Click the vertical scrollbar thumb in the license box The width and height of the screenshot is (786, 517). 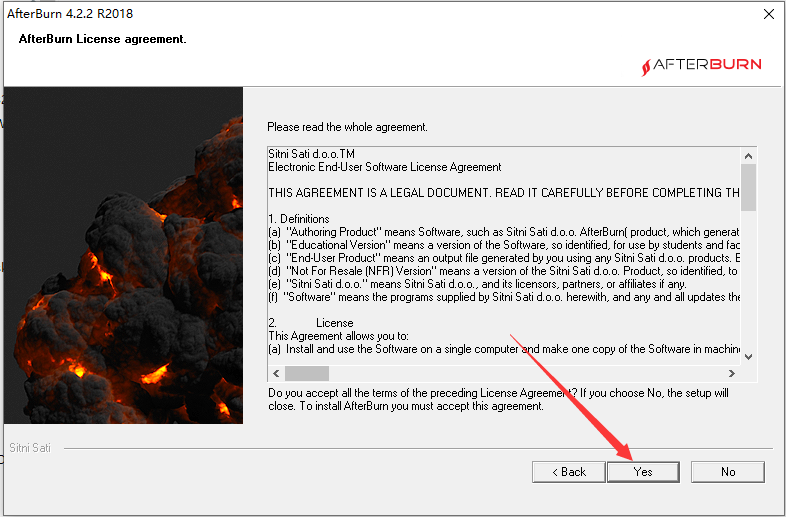pos(748,188)
